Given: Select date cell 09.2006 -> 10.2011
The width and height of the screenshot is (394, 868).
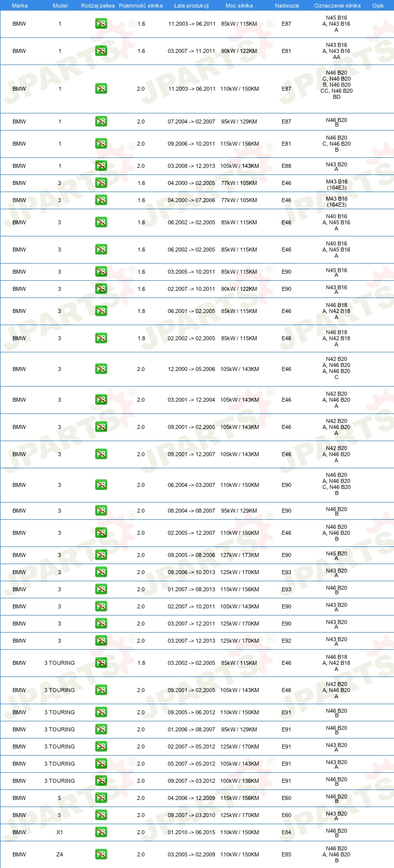Looking at the screenshot, I should point(191,144).
